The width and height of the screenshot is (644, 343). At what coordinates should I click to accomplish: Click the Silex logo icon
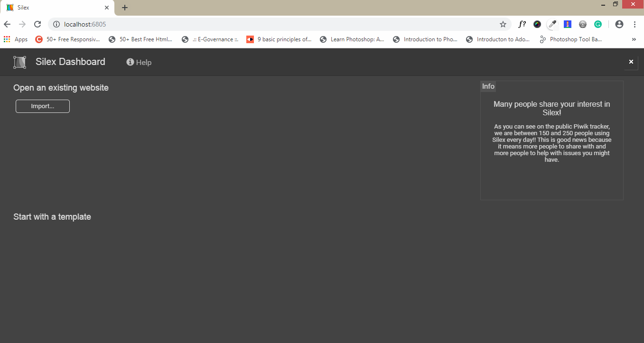click(19, 62)
